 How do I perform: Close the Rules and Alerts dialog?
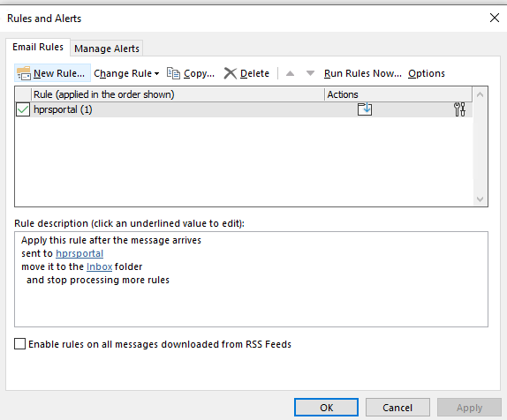495,18
